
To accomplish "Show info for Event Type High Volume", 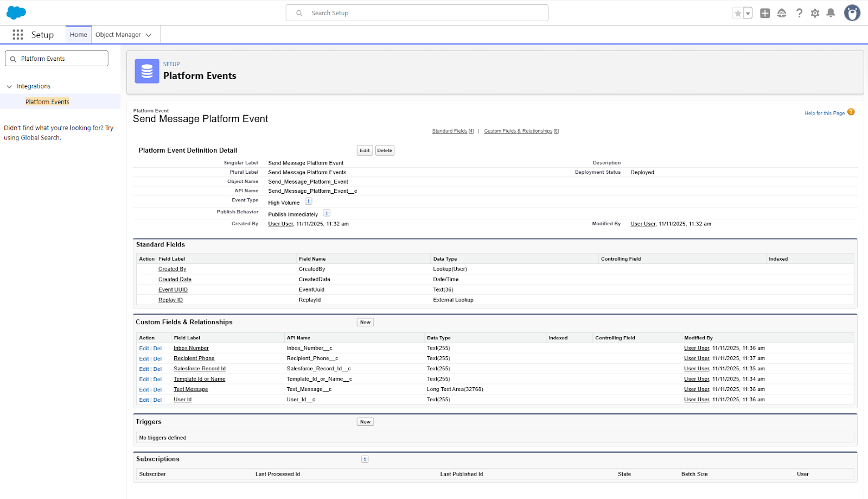I will 308,201.
